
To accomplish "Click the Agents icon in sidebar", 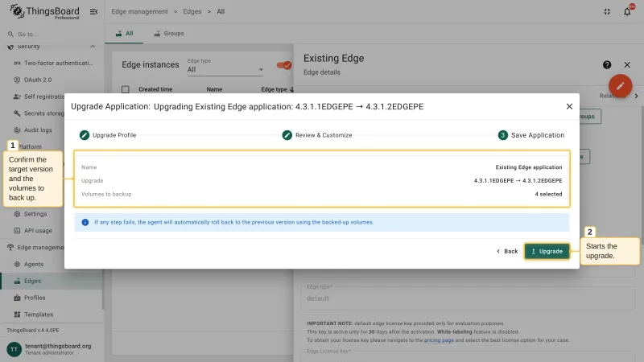I will point(17,265).
